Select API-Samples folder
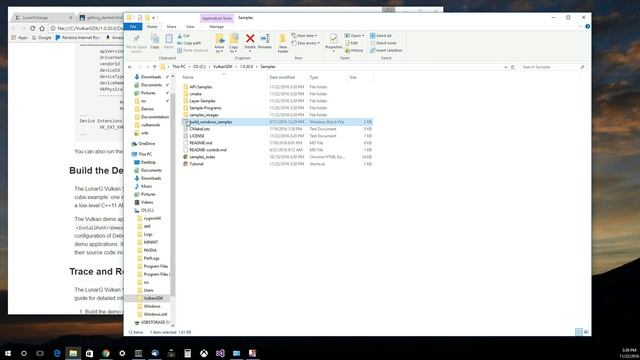Viewport: 640px width, 360px height. [x=200, y=87]
